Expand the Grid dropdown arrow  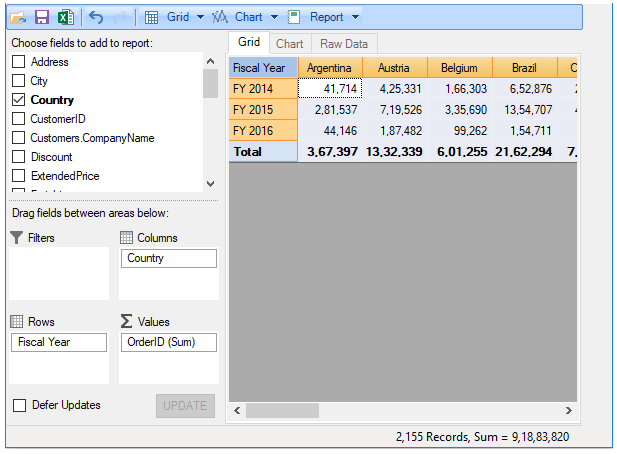tap(200, 17)
